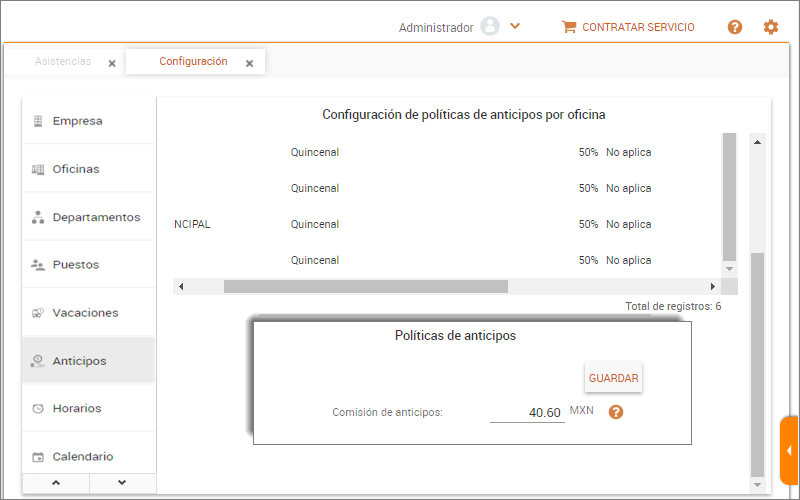Click the Puestos people icon
800x500 pixels.
[x=38, y=265]
